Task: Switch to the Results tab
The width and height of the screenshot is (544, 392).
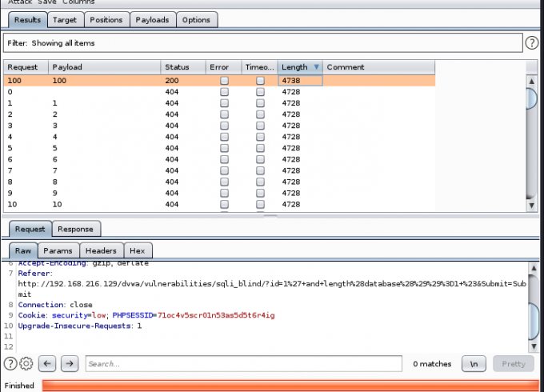Action: 27,20
